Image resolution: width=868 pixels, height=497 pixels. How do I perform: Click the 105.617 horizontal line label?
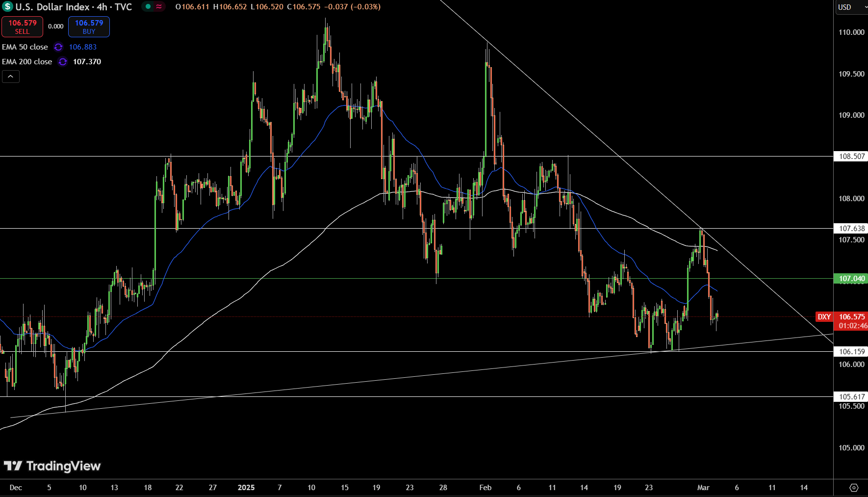click(851, 397)
